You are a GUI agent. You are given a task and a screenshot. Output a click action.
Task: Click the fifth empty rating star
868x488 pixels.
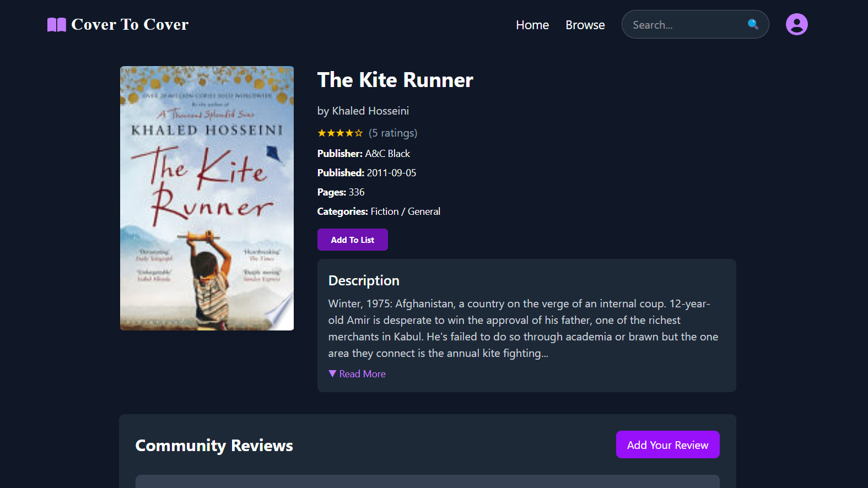[359, 133]
